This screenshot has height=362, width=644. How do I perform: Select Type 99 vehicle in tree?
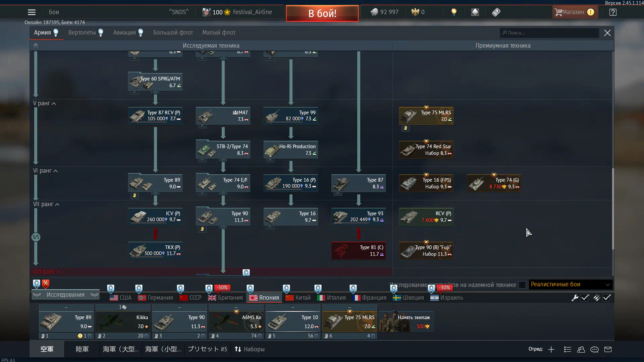point(291,116)
